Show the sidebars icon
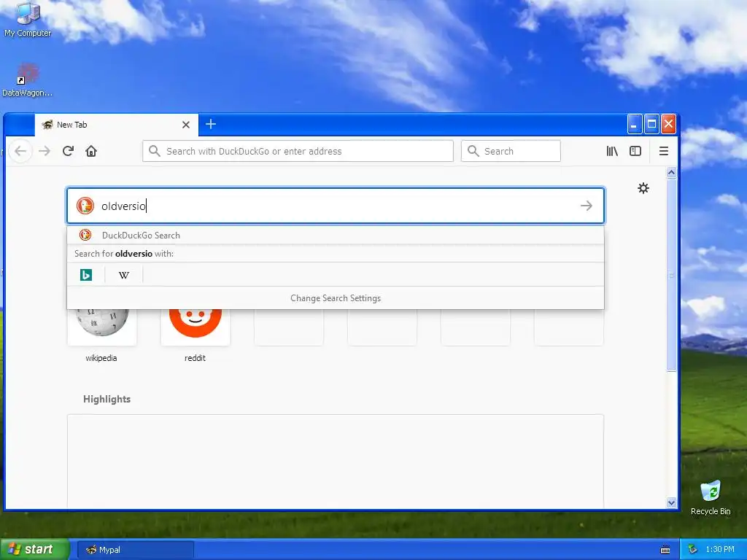The image size is (747, 560). click(635, 151)
